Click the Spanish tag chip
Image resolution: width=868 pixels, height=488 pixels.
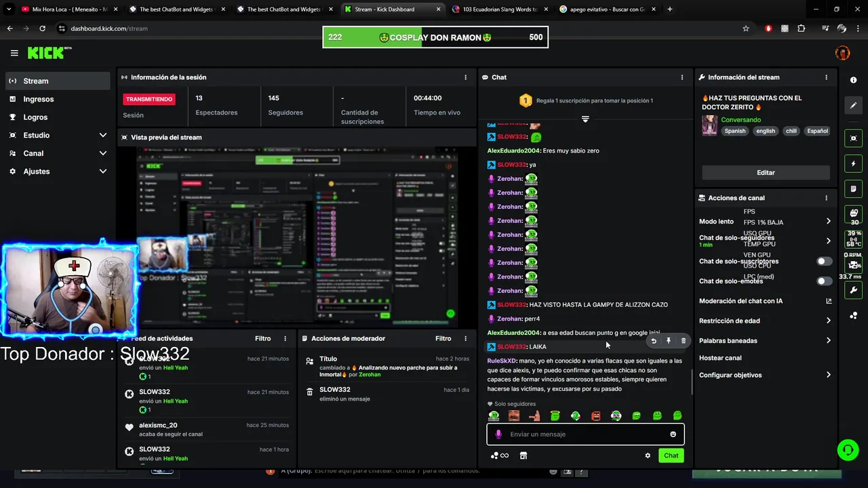click(x=734, y=131)
